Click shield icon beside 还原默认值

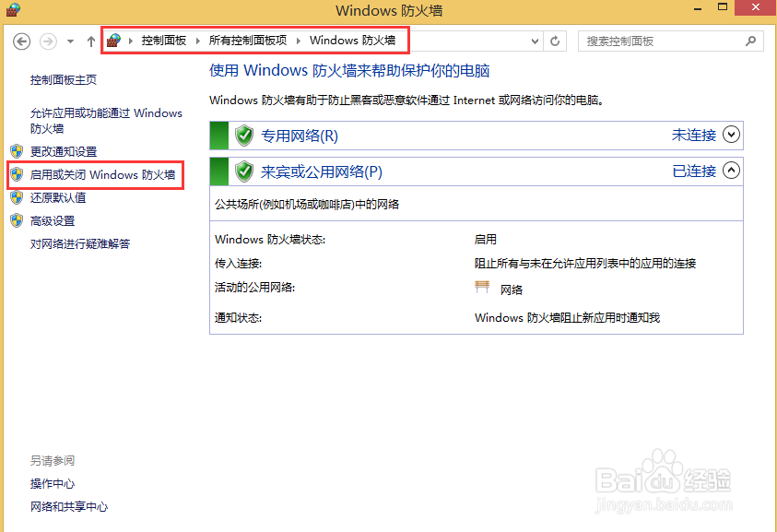point(17,198)
